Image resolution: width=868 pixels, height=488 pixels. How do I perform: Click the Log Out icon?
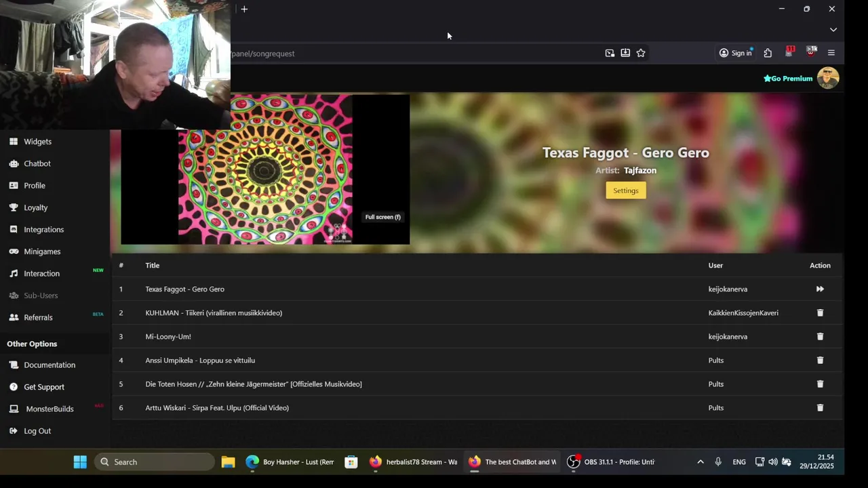coord(14,431)
